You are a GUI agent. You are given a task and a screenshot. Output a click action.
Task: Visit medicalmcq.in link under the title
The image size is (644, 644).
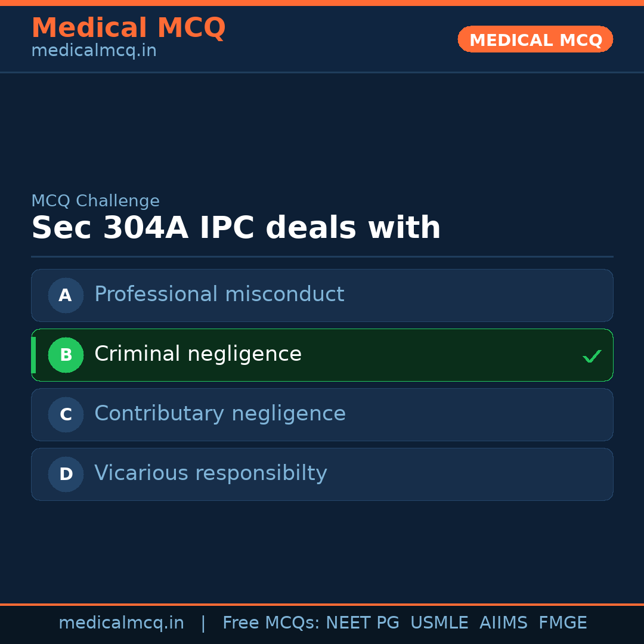[94, 51]
